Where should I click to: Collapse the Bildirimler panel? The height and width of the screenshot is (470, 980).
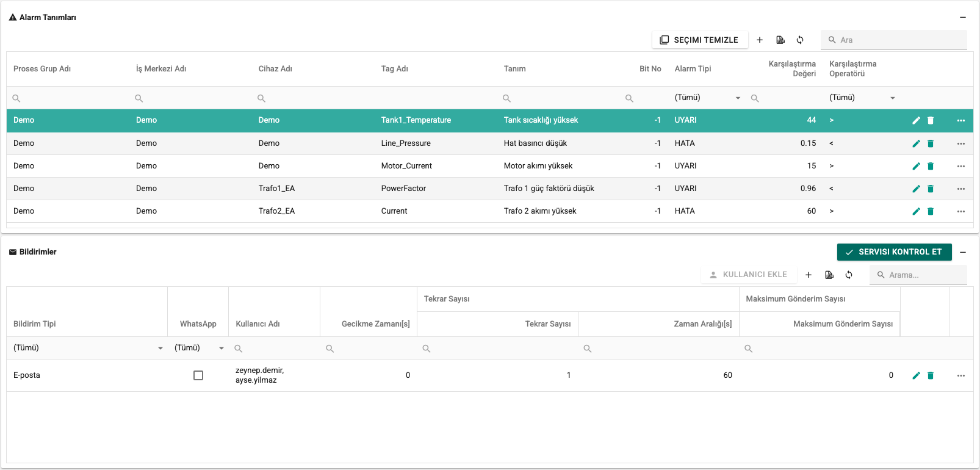point(963,252)
